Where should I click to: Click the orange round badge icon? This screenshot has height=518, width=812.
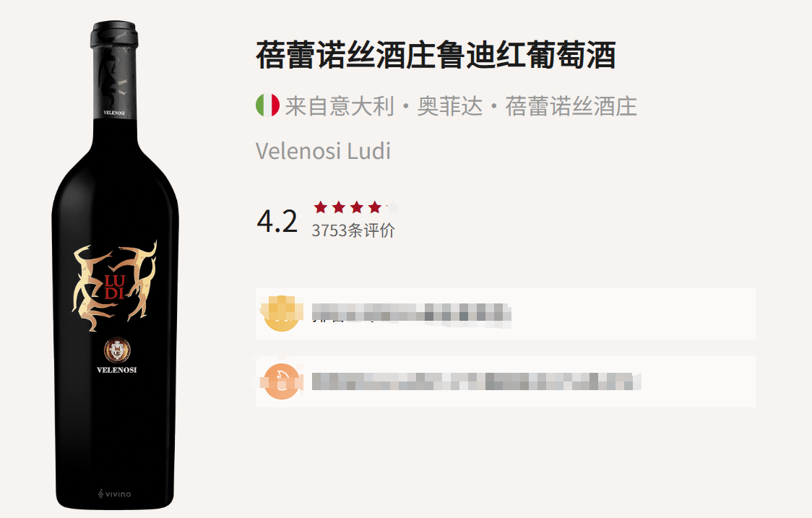(x=281, y=381)
